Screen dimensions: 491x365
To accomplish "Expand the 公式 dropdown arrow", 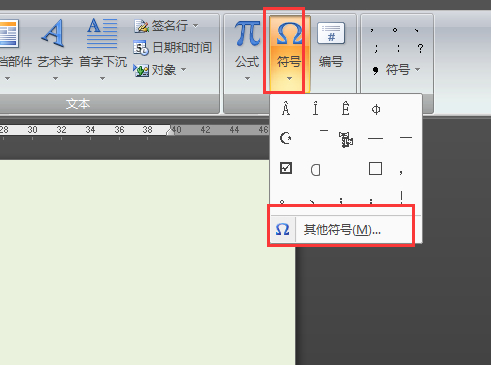I will coord(247,79).
